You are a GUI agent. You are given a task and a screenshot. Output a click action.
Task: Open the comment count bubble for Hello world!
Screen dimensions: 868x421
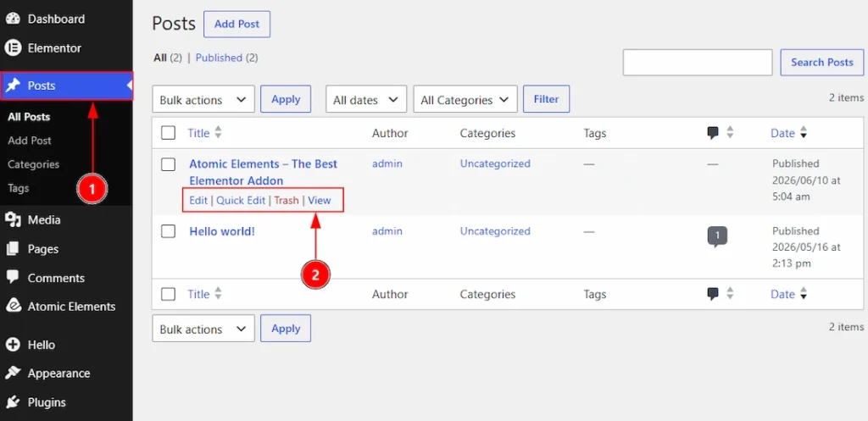pyautogui.click(x=717, y=237)
